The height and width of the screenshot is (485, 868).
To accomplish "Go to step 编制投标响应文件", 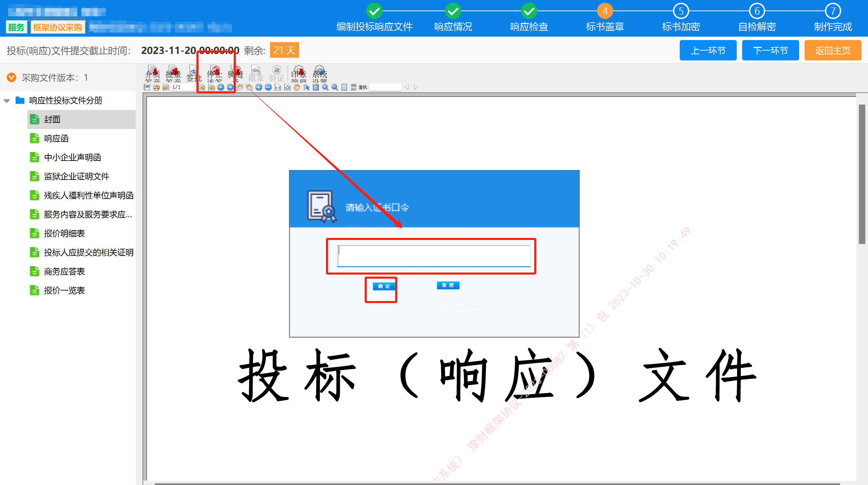I will point(374,18).
